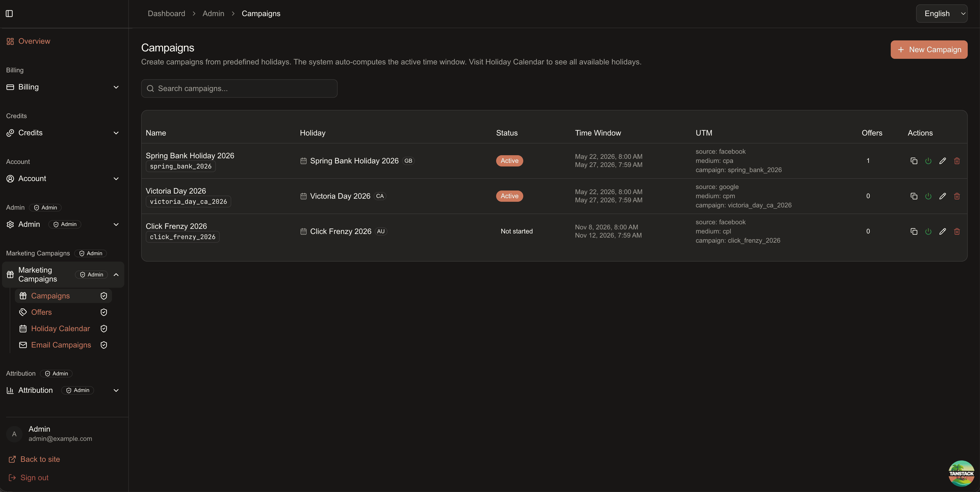Screen dimensions: 980x492
Task: Toggle the sidebar panel icon
Action: tap(9, 14)
